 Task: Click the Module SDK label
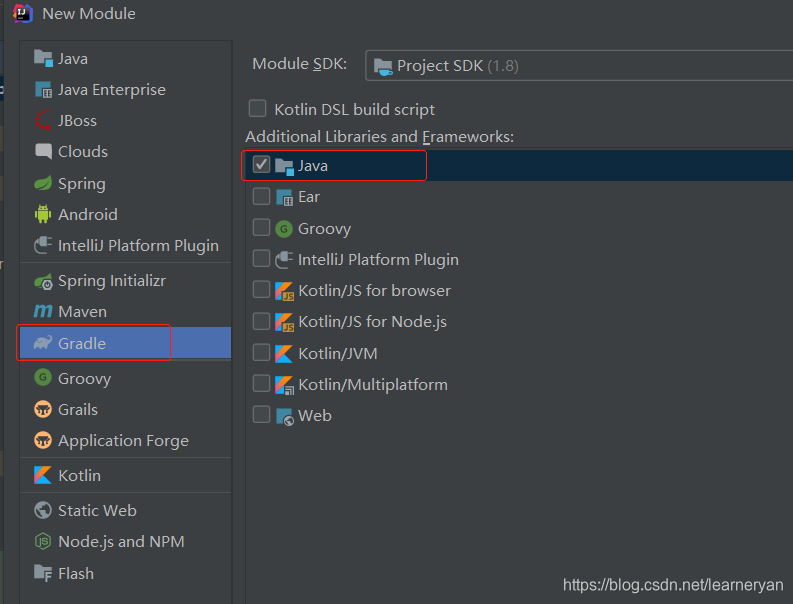[x=299, y=64]
